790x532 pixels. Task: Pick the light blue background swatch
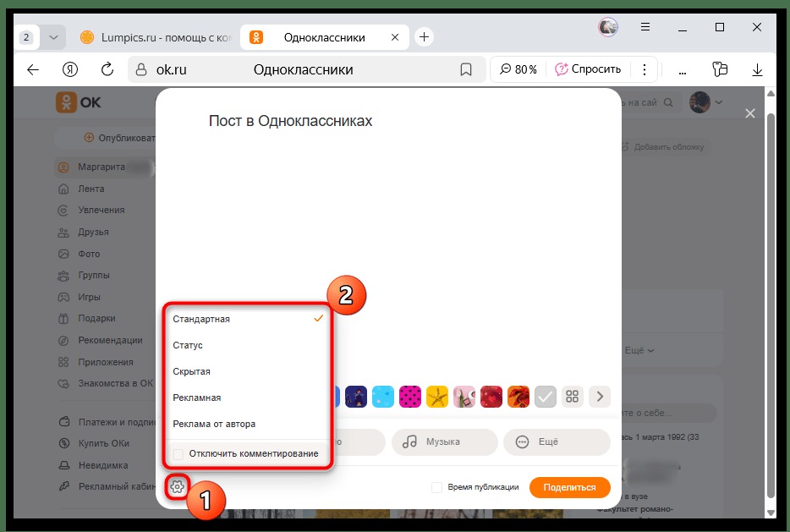(x=383, y=397)
